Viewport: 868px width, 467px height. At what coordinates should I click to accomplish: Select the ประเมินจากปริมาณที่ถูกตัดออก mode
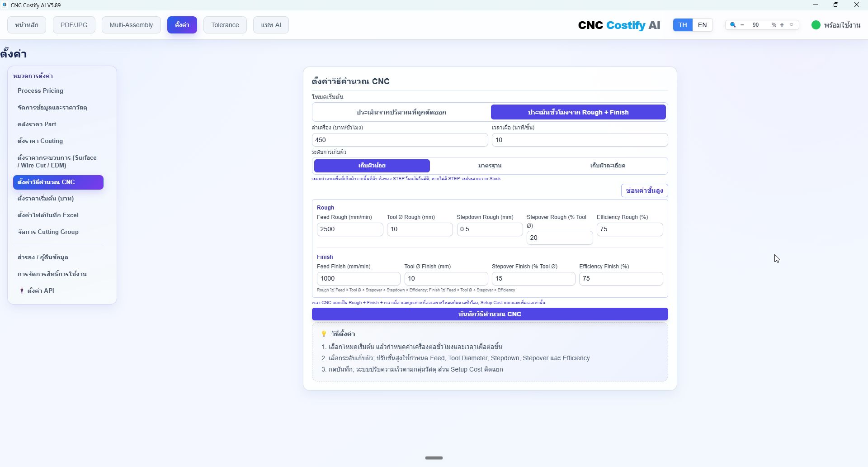[401, 112]
